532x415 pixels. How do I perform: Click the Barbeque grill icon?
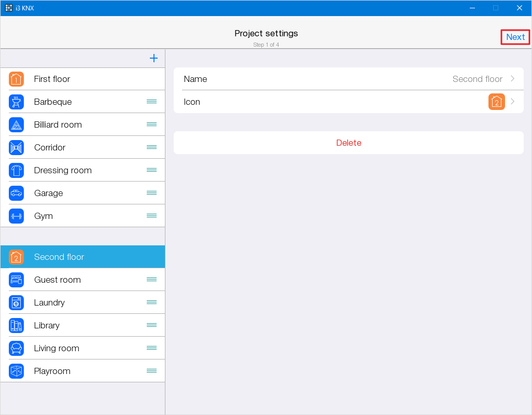point(16,102)
